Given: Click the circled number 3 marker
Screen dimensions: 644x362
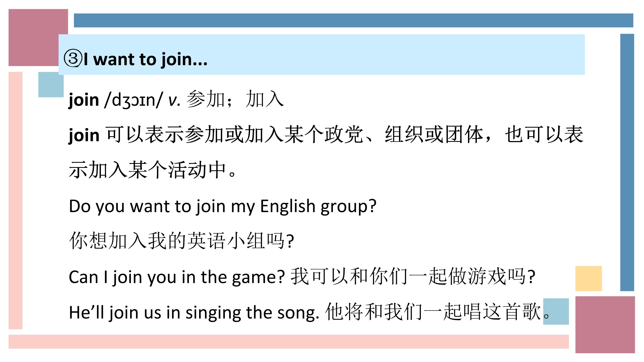Looking at the screenshot, I should pyautogui.click(x=73, y=58).
